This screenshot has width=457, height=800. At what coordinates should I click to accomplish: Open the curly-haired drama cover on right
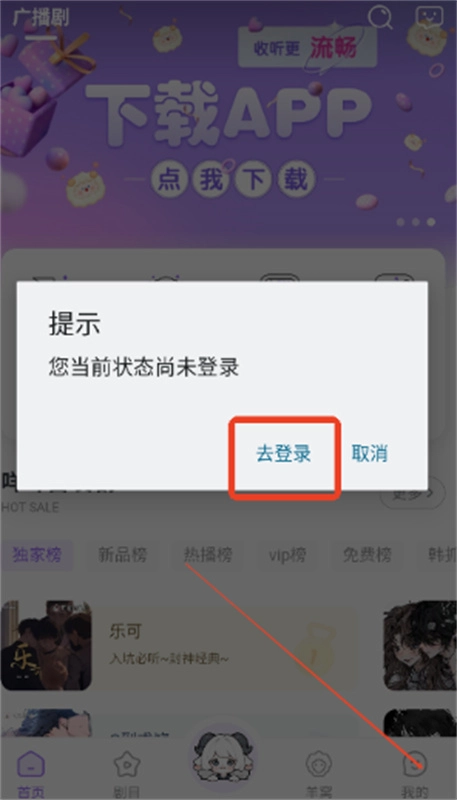click(420, 645)
